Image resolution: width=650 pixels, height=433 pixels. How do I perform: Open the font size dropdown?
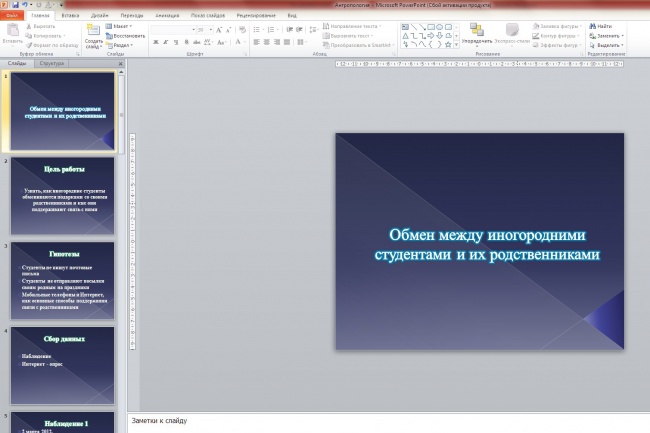coord(211,30)
